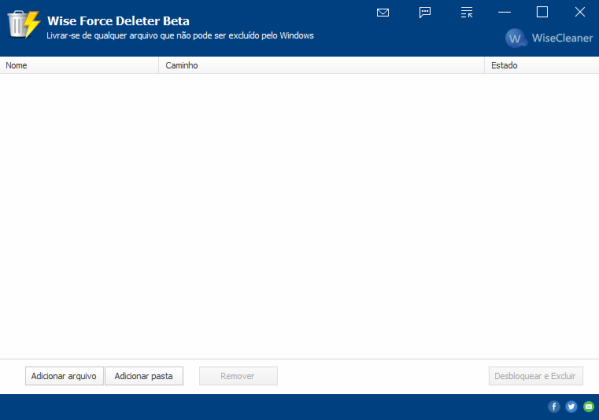Click Adicionar pasta button
The image size is (599, 420).
tap(144, 376)
